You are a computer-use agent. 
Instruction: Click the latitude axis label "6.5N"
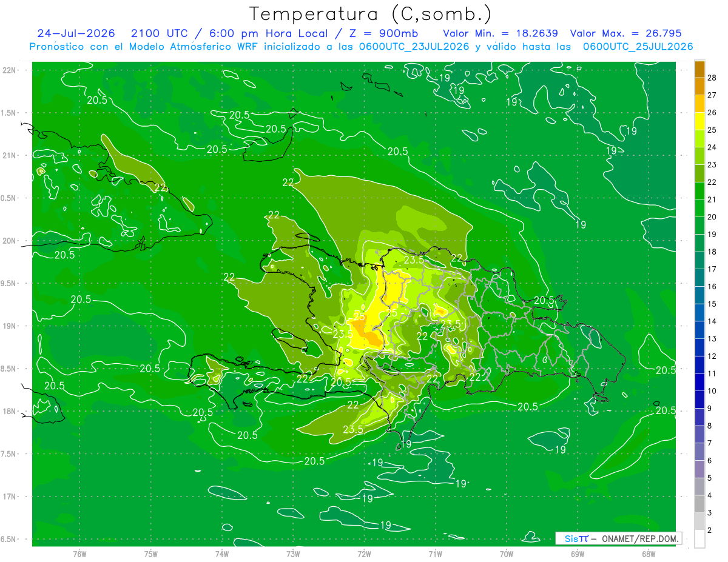tap(9, 539)
